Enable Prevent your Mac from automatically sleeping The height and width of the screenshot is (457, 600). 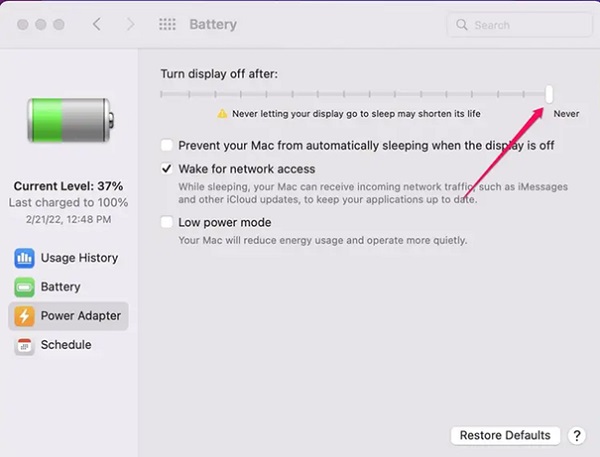pyautogui.click(x=167, y=145)
